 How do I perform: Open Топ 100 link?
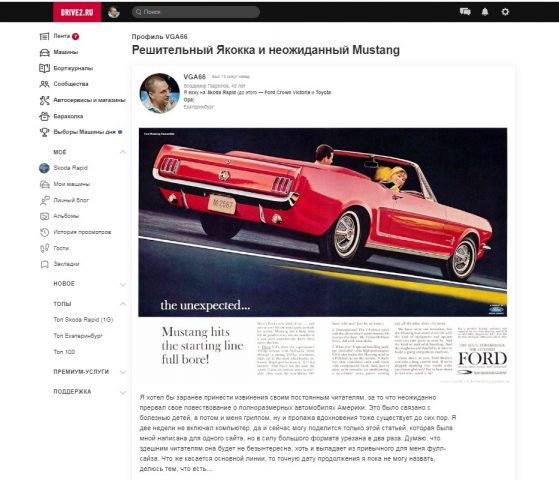pyautogui.click(x=64, y=352)
